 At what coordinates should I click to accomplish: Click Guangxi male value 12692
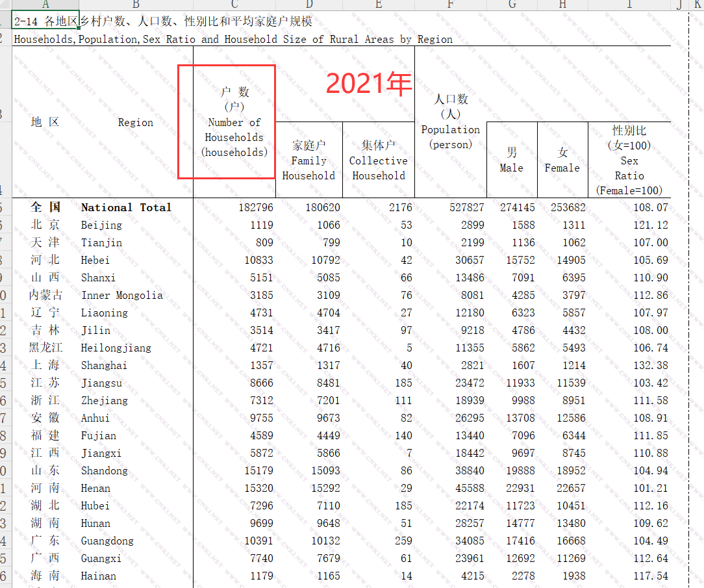520,558
